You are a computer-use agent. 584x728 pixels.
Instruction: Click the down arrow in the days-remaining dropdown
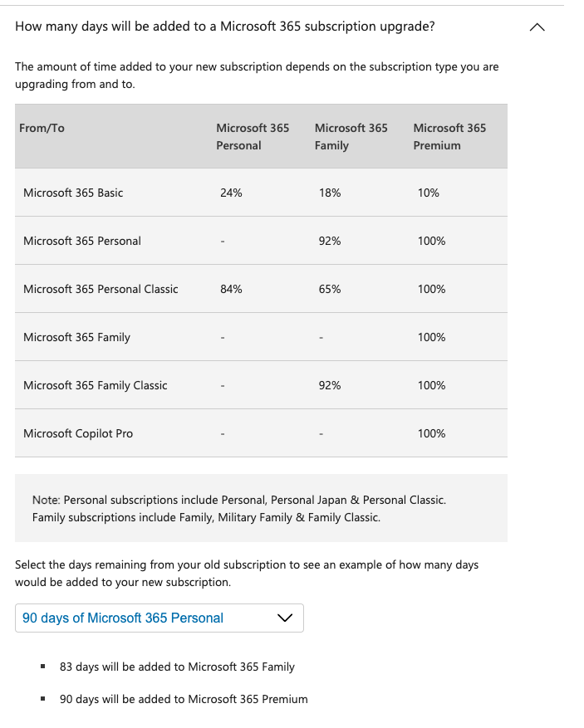[x=284, y=618]
